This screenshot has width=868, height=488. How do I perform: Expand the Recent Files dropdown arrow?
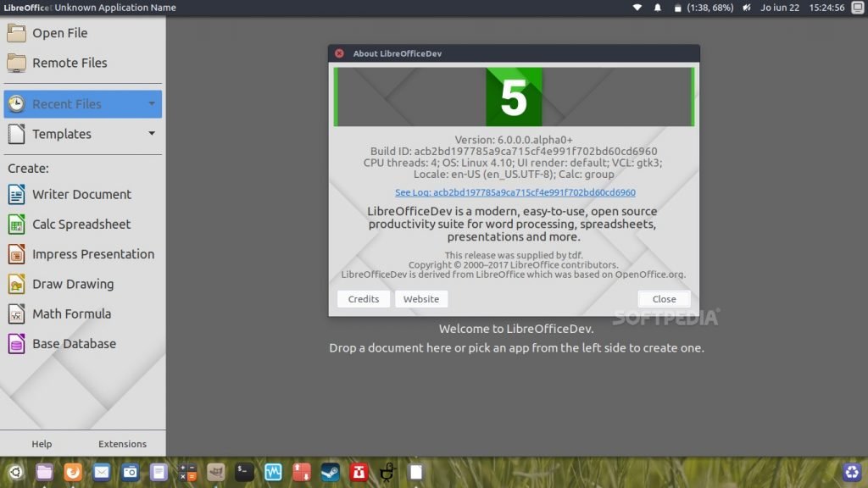151,103
